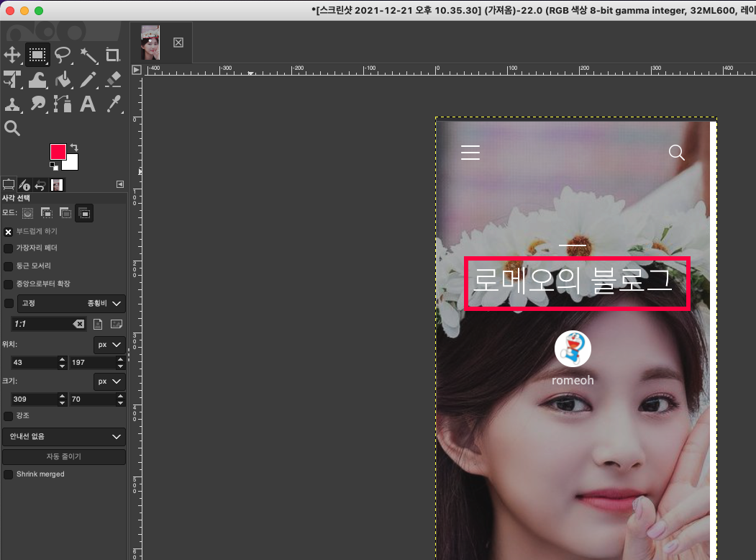
Task: Set selection mode to replace
Action: (x=28, y=213)
